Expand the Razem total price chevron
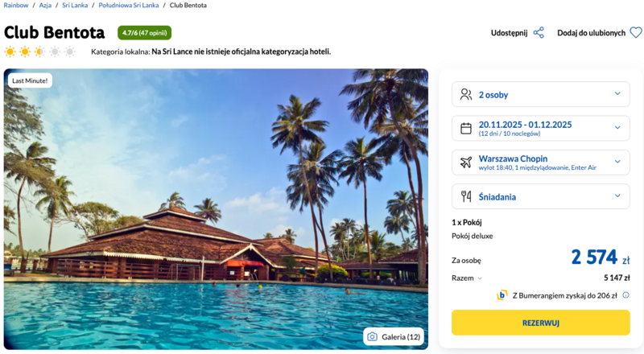This screenshot has height=354, width=644. pyautogui.click(x=479, y=278)
